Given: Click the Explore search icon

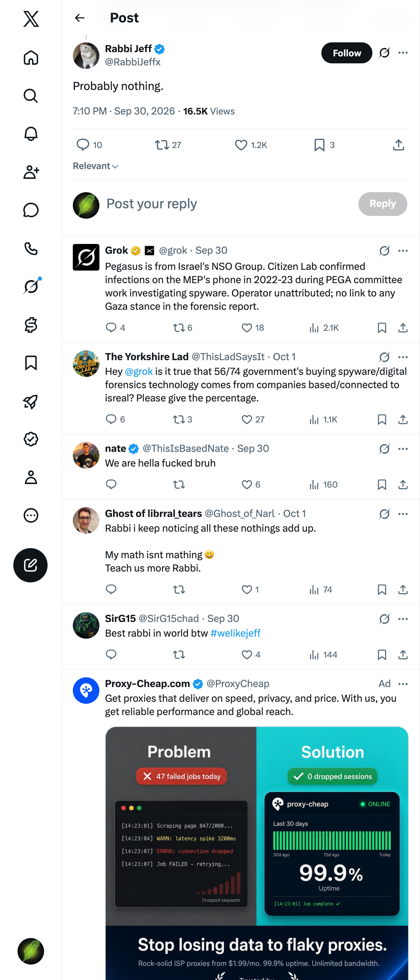Looking at the screenshot, I should (x=31, y=96).
